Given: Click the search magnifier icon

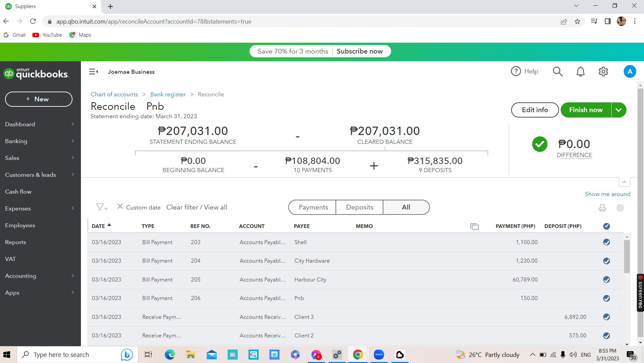Looking at the screenshot, I should tap(557, 72).
